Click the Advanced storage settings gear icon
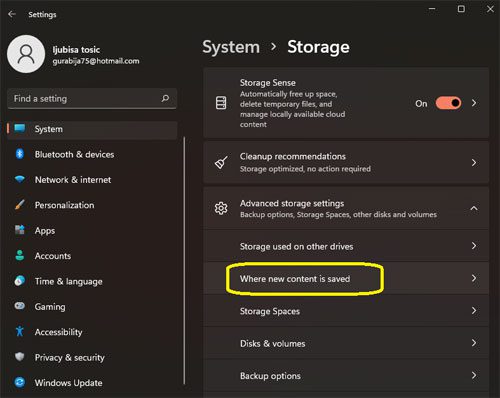 (221, 208)
